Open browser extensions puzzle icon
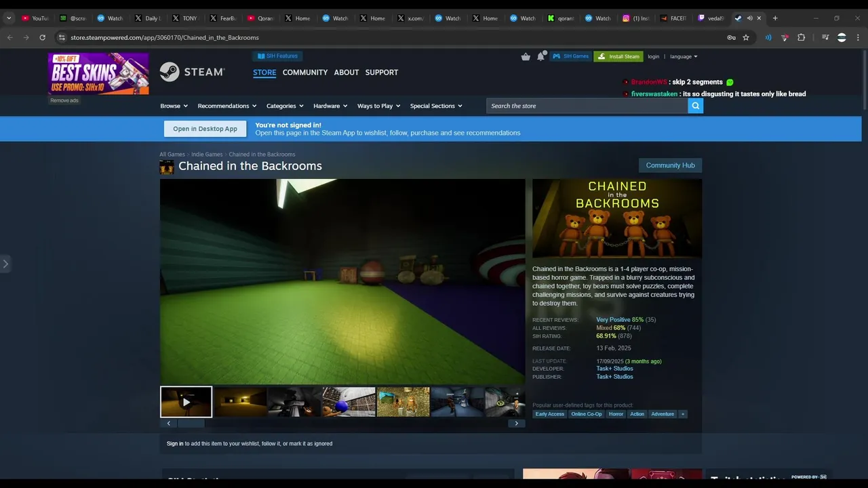 [801, 37]
